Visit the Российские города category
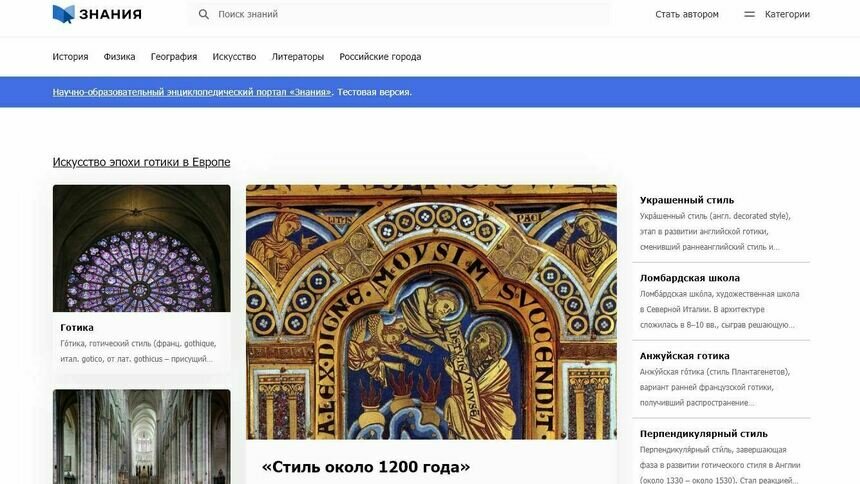Screen dimensions: 860x484 (x=380, y=57)
